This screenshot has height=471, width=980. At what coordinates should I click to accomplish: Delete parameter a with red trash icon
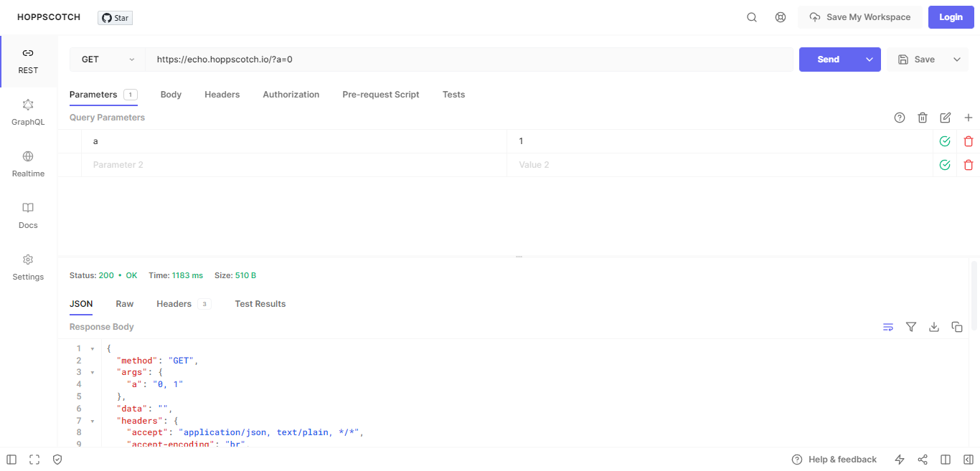969,141
